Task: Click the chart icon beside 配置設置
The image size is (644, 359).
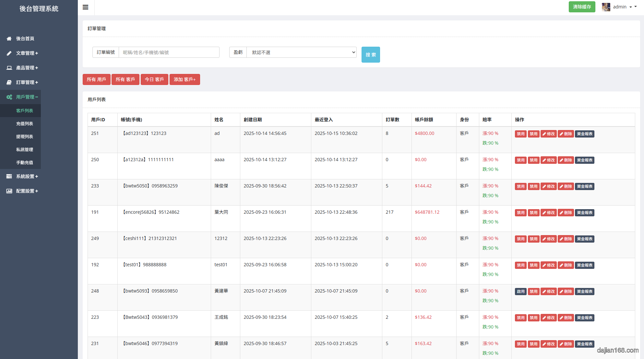Action: (x=9, y=191)
